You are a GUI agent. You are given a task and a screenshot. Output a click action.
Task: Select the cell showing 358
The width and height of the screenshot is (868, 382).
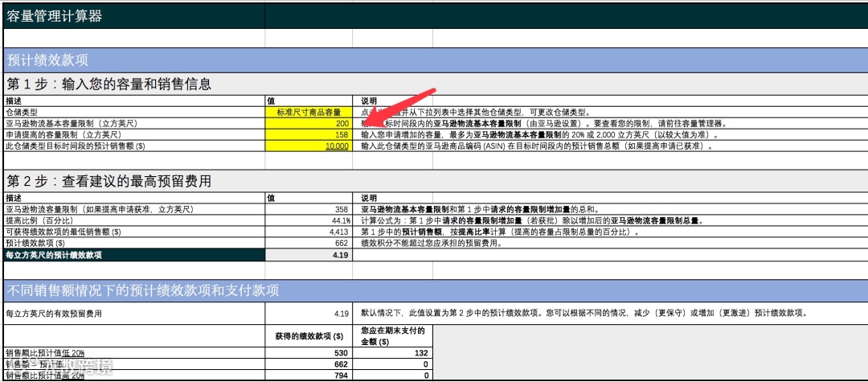pyautogui.click(x=309, y=209)
